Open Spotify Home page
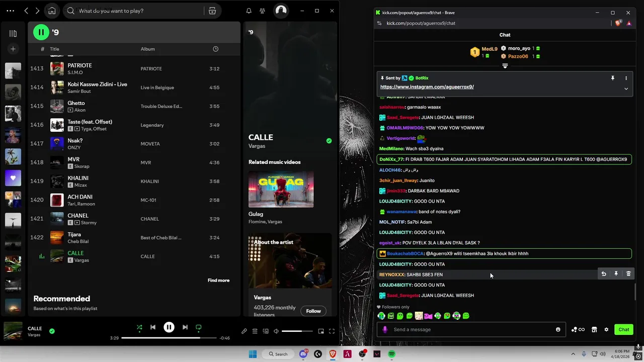644x362 pixels. coord(52,11)
